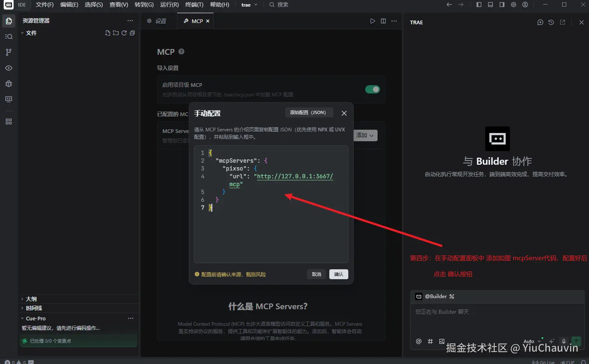Go back with navigation left arrow
This screenshot has width=589, height=364.
pyautogui.click(x=449, y=5)
